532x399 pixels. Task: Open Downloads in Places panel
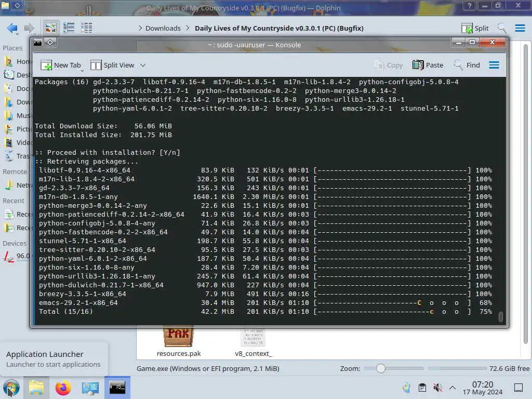click(x=17, y=102)
